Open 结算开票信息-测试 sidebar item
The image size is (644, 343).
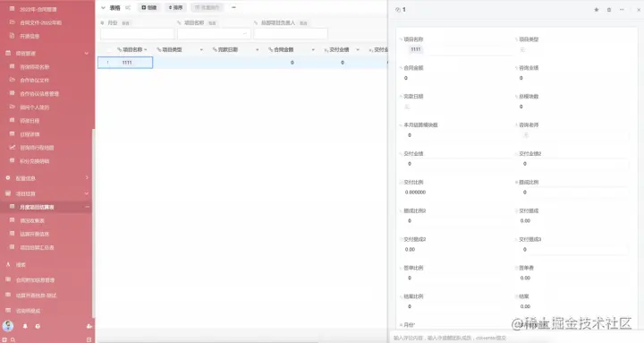pos(36,296)
